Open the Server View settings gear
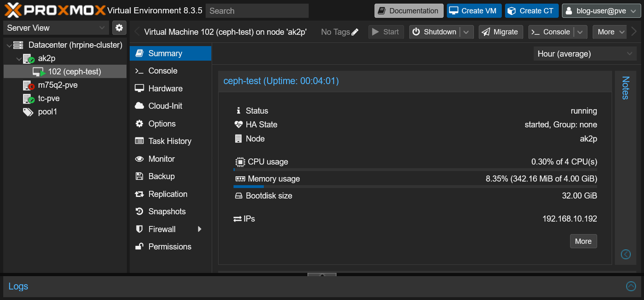644x300 pixels. (119, 28)
